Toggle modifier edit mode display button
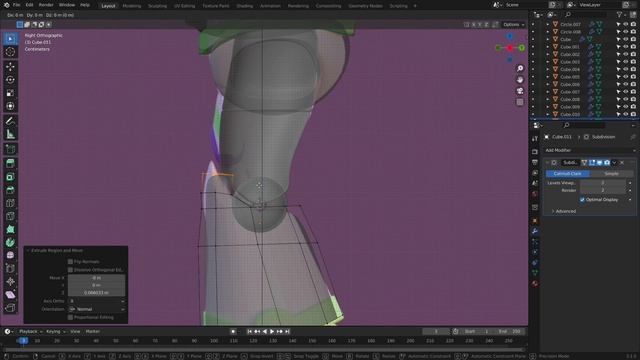This screenshot has height=360, width=640. pyautogui.click(x=592, y=162)
